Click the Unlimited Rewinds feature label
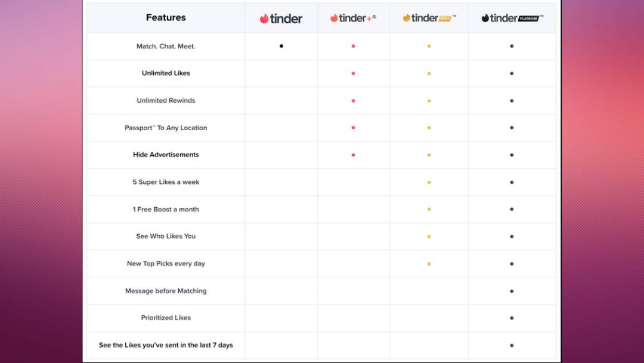 166,100
